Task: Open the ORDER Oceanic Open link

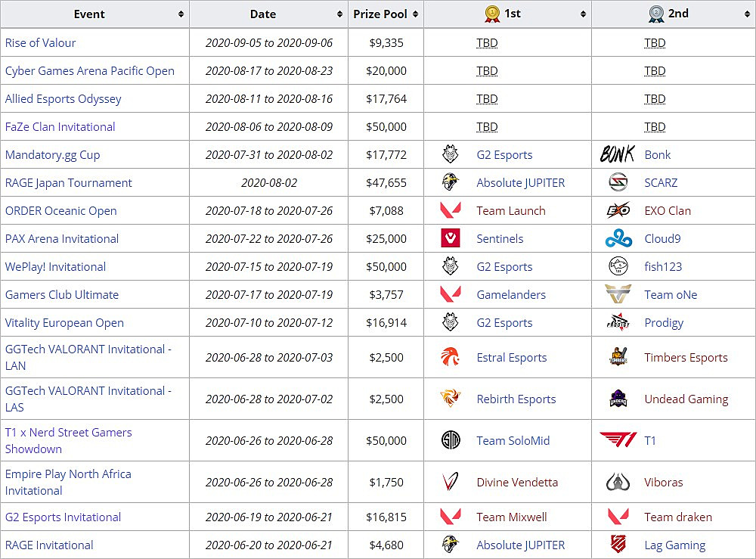Action: pos(60,210)
